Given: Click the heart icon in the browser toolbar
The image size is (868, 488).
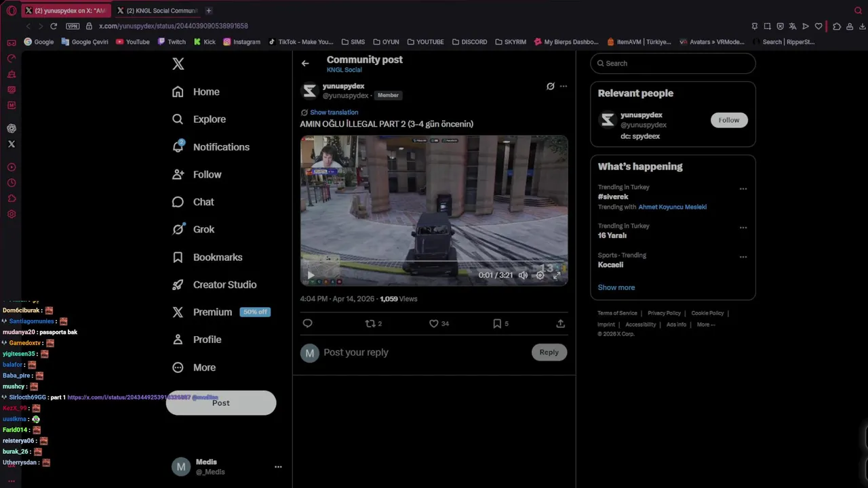Looking at the screenshot, I should coord(818,26).
